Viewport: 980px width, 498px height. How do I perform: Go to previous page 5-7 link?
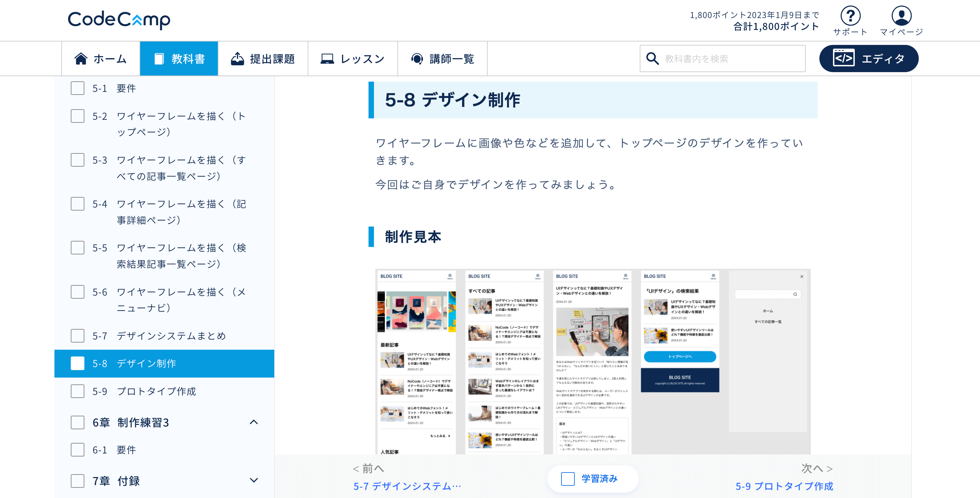[407, 486]
